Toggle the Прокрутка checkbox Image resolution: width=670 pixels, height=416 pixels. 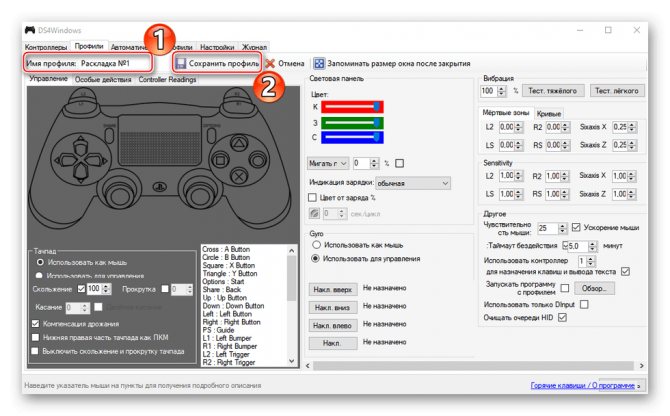165,289
